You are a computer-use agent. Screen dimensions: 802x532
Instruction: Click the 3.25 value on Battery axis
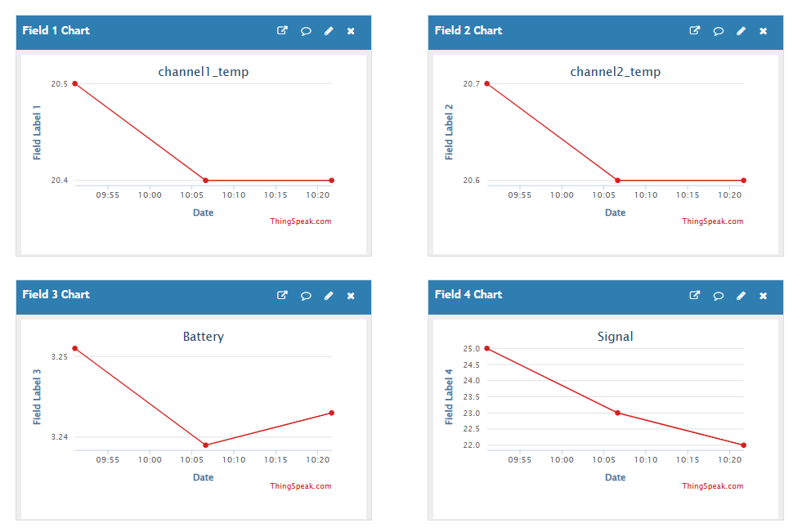[60, 357]
